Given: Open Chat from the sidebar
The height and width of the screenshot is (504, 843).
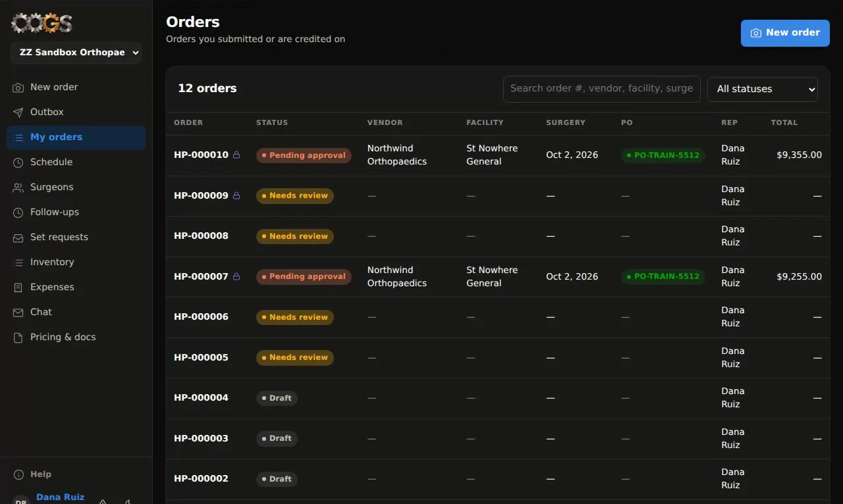Looking at the screenshot, I should pos(76,312).
